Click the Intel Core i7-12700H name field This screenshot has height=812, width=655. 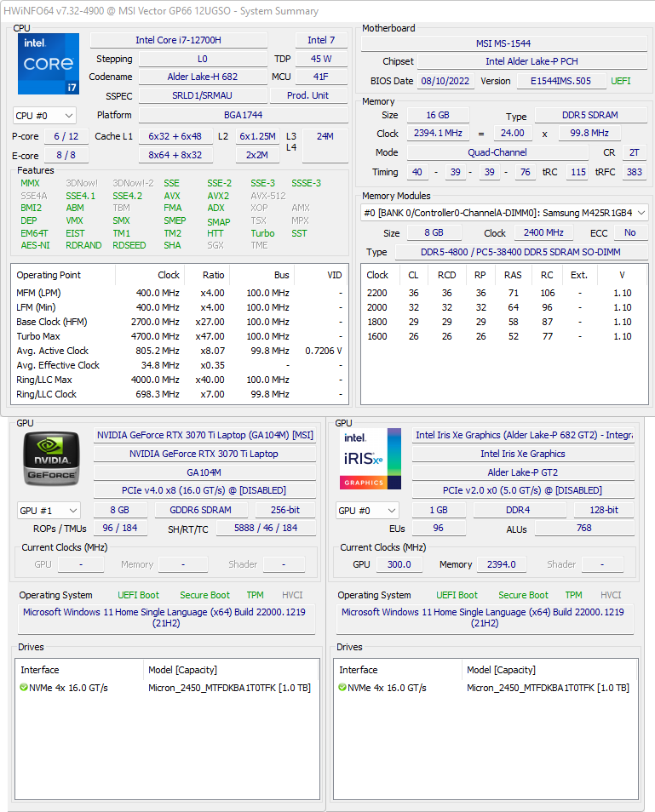click(178, 40)
